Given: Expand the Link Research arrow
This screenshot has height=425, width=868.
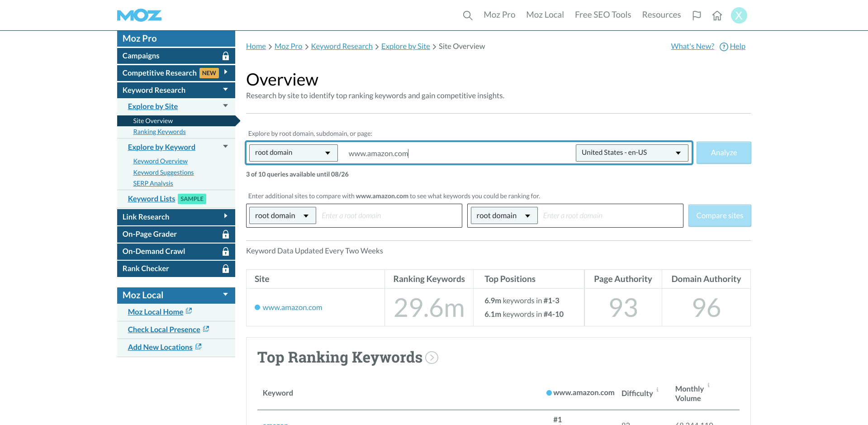Looking at the screenshot, I should point(226,216).
